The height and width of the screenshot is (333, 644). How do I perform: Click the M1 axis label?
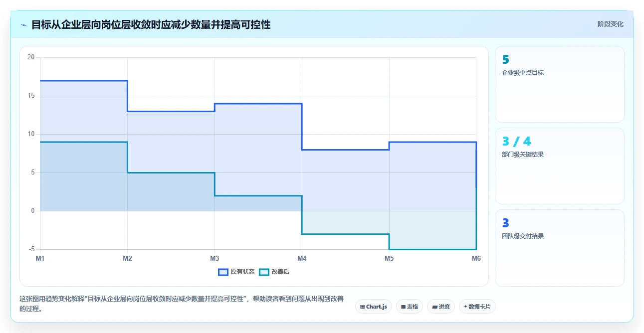pos(40,258)
